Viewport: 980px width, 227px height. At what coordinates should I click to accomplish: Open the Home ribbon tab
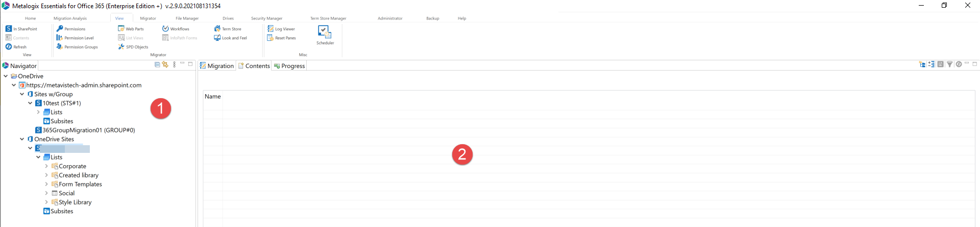(x=31, y=18)
